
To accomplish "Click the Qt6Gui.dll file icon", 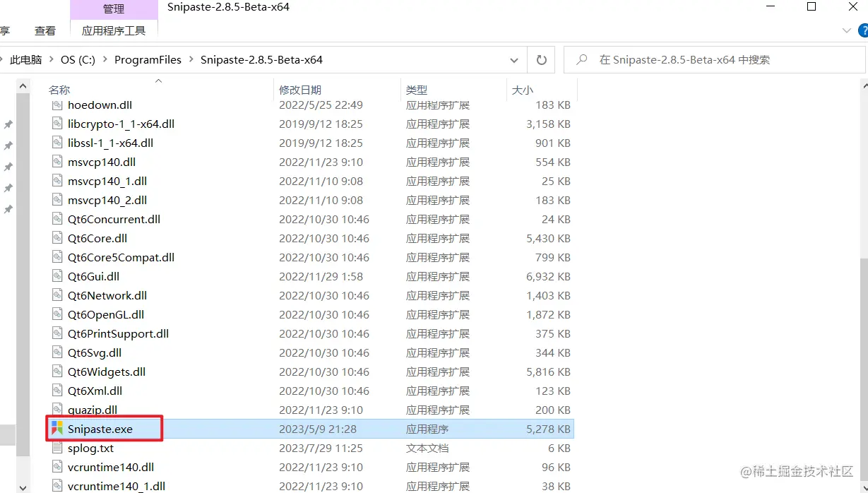I will click(57, 276).
